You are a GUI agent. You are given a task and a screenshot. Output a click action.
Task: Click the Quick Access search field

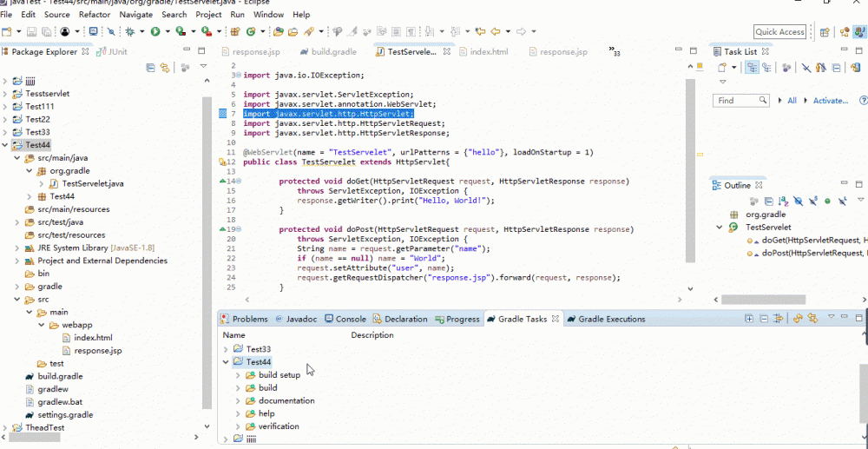tap(779, 32)
